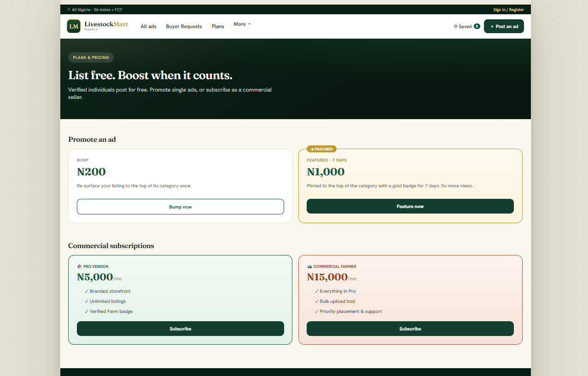The height and width of the screenshot is (376, 588).
Task: Click the location pin icon beside All Nigeria
Action: point(69,9)
